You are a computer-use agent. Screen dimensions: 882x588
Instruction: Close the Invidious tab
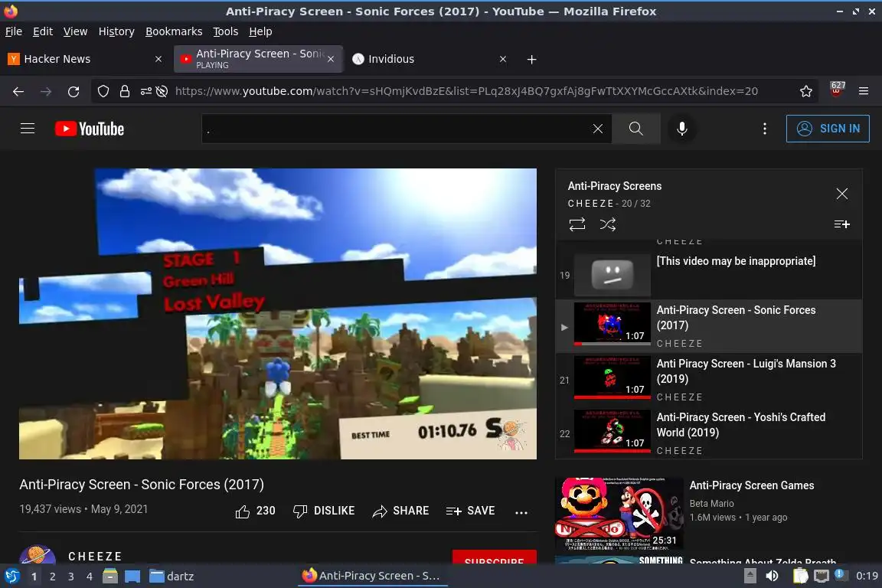[x=503, y=59]
